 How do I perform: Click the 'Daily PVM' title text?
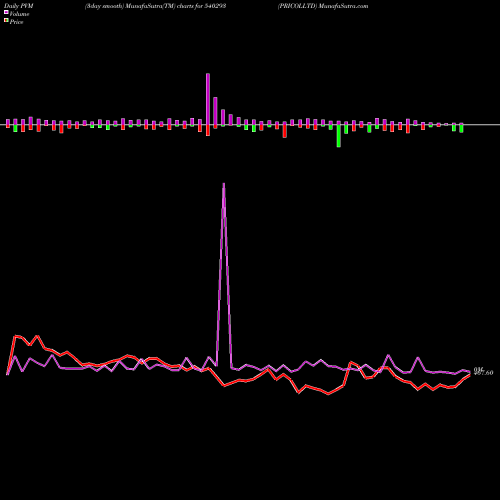[x=19, y=6]
